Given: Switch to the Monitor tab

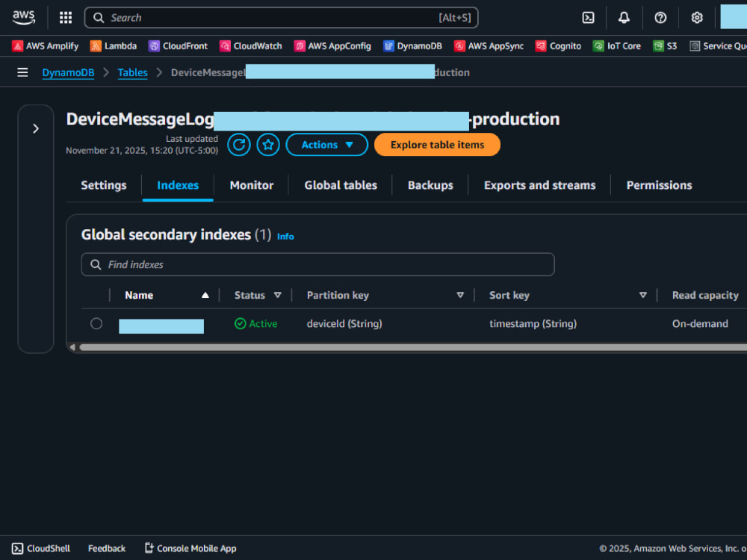Looking at the screenshot, I should [252, 185].
